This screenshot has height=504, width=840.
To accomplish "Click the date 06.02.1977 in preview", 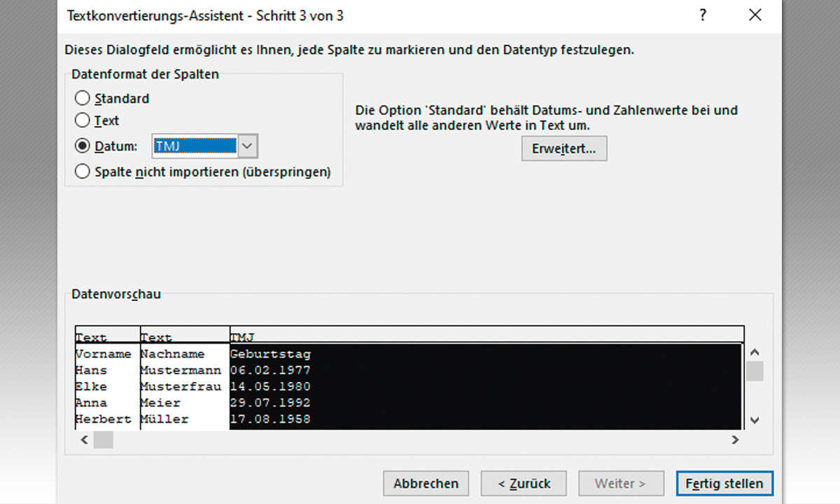I will coord(270,370).
